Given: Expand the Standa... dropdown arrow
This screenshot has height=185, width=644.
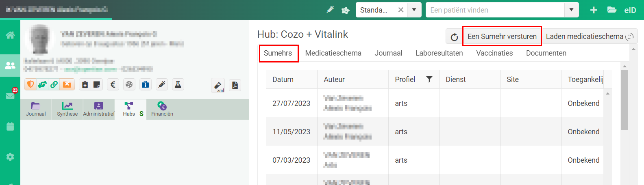Looking at the screenshot, I should click(414, 10).
